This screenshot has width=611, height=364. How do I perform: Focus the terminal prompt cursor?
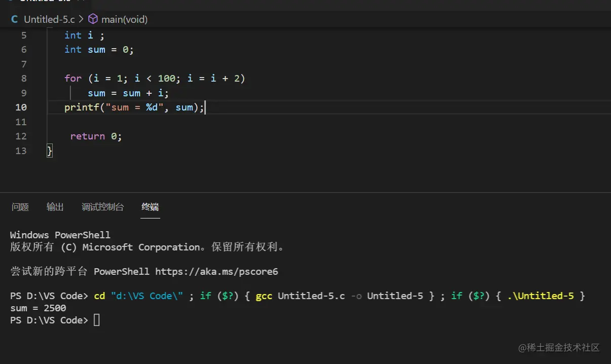97,320
